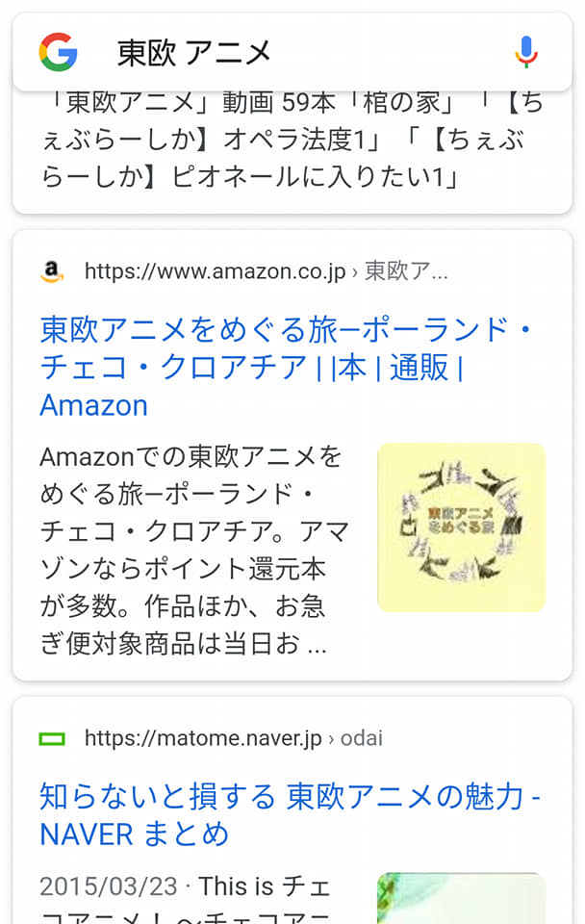Click the 2015/03/23 NAVER snippet text
This screenshot has height=924, width=585.
pos(186,899)
